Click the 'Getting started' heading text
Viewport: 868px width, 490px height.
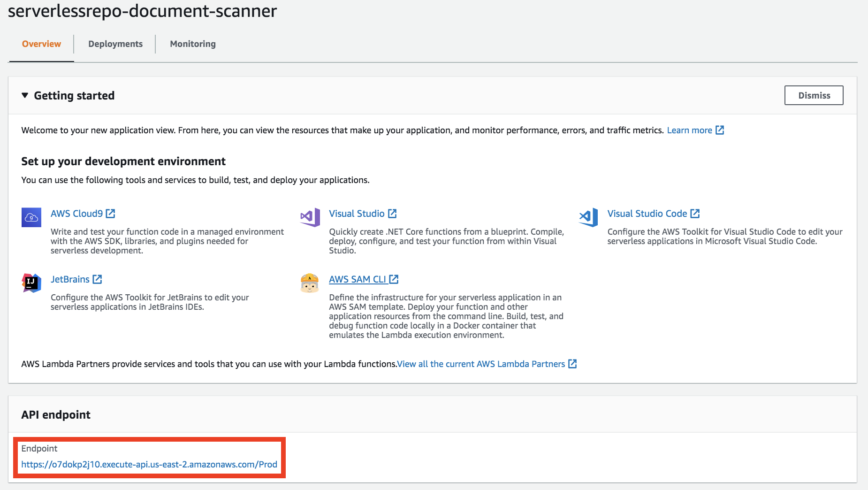click(x=74, y=96)
